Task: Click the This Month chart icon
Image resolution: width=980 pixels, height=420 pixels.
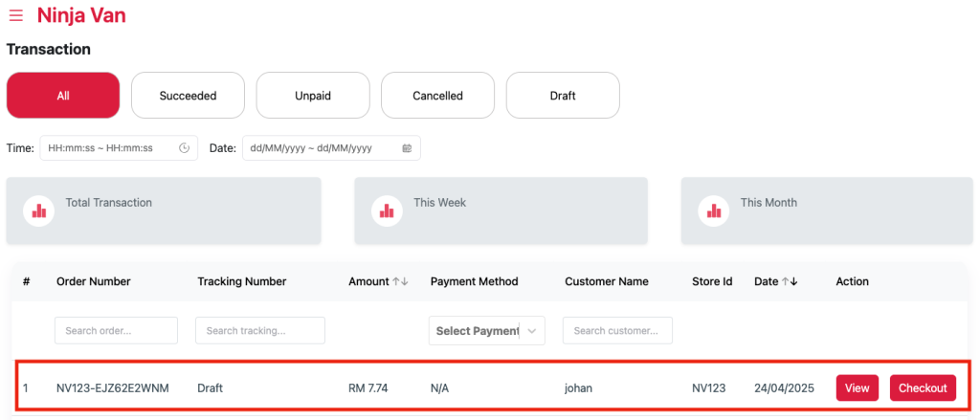Action: pos(714,210)
